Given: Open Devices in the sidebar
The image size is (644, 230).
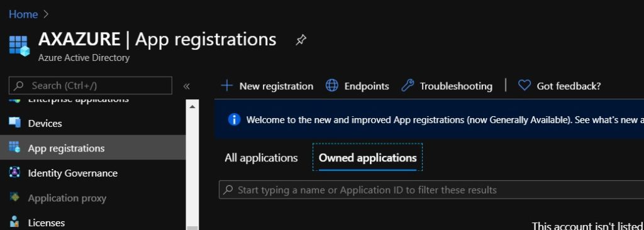Looking at the screenshot, I should point(45,124).
